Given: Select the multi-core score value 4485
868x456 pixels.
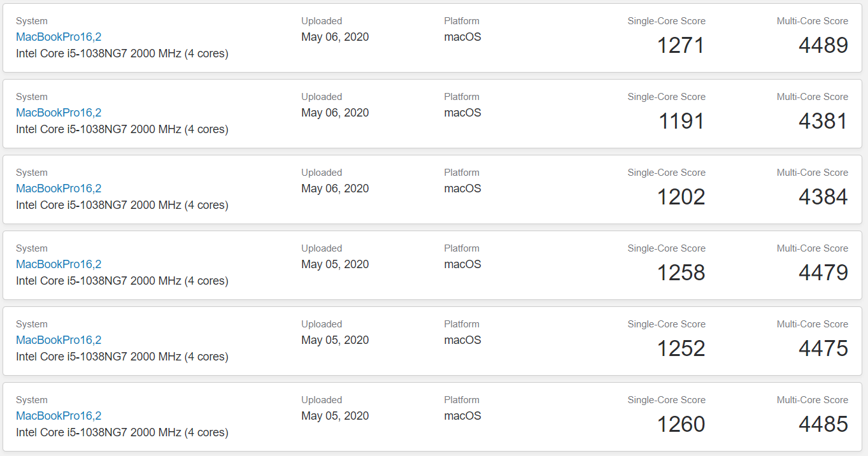Looking at the screenshot, I should (x=823, y=424).
